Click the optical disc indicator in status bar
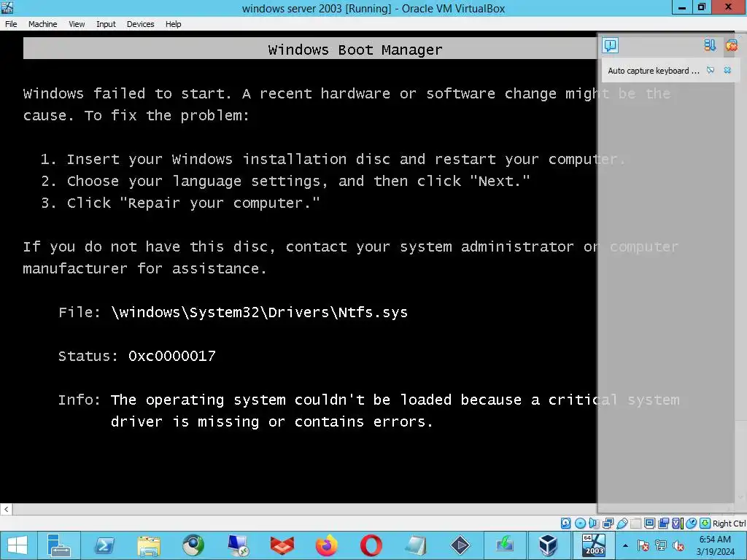Viewport: 747px width, 560px height. [x=580, y=524]
